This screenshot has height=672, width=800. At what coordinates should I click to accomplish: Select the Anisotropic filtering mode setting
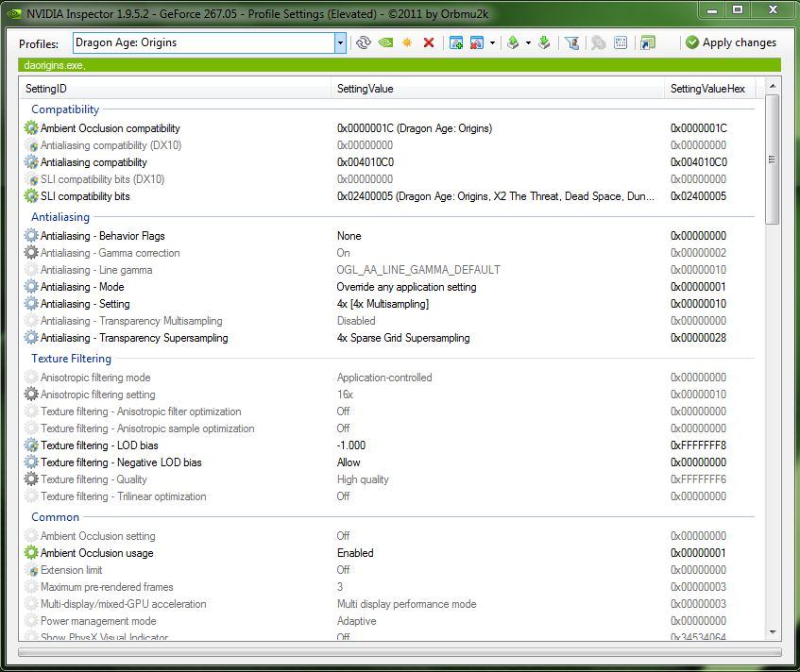pos(95,378)
